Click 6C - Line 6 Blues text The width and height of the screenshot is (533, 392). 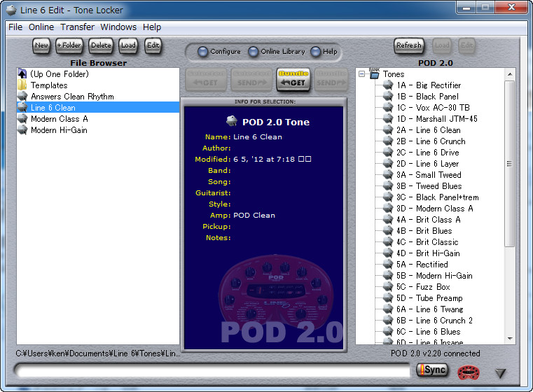[x=429, y=332]
